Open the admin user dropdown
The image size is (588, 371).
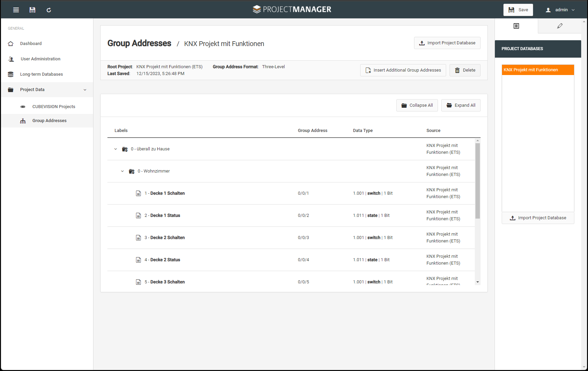pyautogui.click(x=561, y=10)
